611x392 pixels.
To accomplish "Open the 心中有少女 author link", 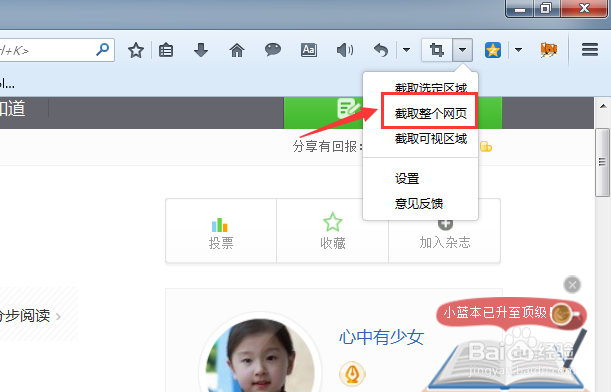I will (381, 337).
